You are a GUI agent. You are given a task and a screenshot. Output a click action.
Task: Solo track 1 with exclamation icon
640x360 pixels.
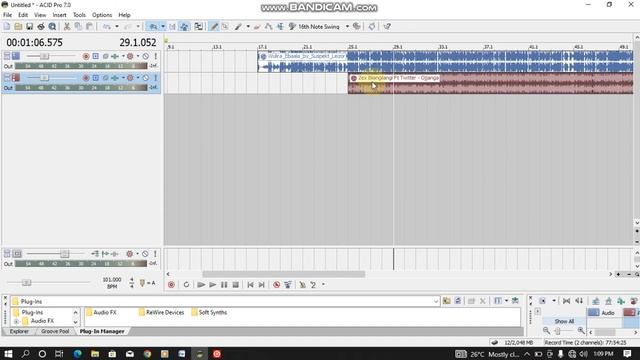click(156, 56)
